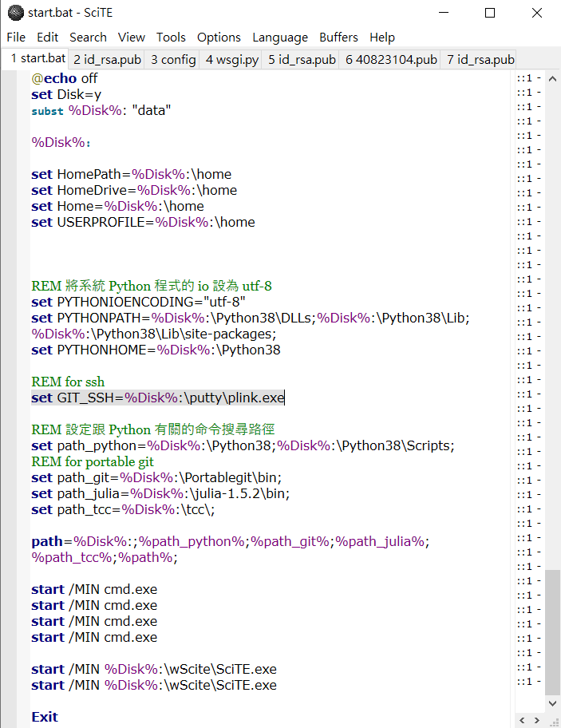561x728 pixels.
Task: Click the 'set path_python' line
Action: 243,445
